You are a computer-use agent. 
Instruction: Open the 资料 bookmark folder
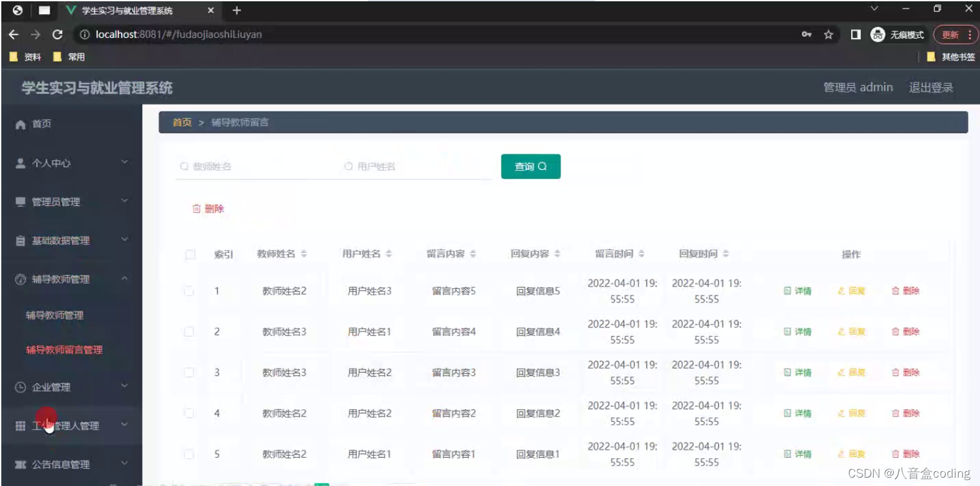click(x=26, y=57)
